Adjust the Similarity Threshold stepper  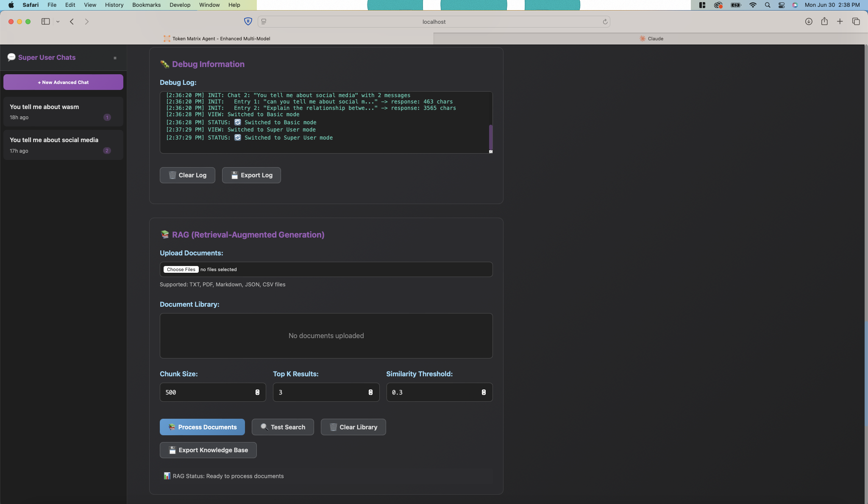[484, 392]
